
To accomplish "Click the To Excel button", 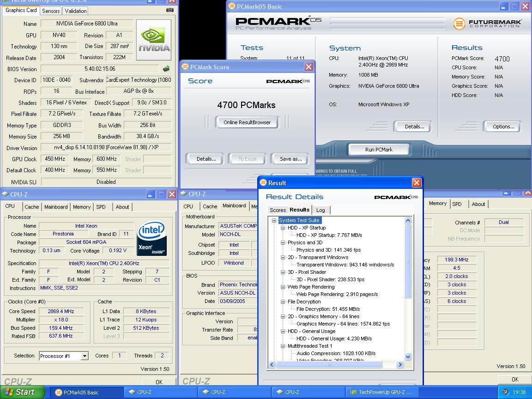I will point(248,159).
